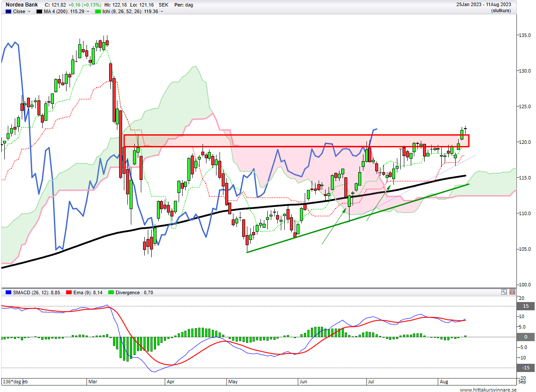The width and height of the screenshot is (536, 392).
Task: Click the Aug label on the time axis
Action: point(443,382)
